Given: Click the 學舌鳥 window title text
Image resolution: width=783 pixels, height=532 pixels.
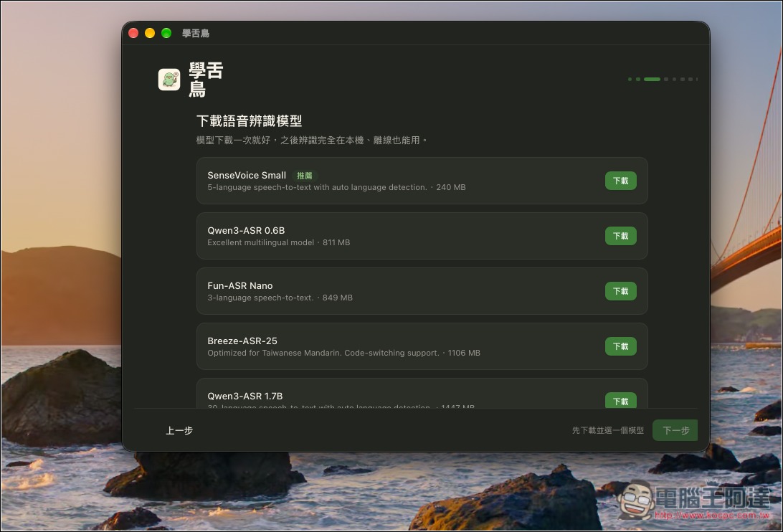Looking at the screenshot, I should click(196, 34).
